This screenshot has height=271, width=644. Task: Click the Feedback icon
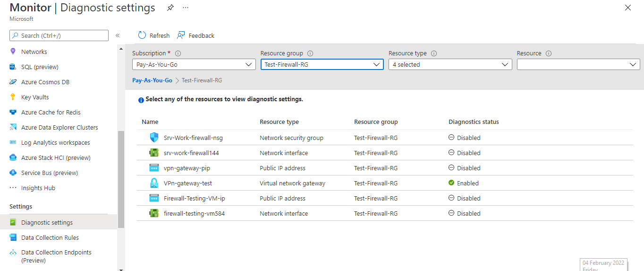coord(181,35)
